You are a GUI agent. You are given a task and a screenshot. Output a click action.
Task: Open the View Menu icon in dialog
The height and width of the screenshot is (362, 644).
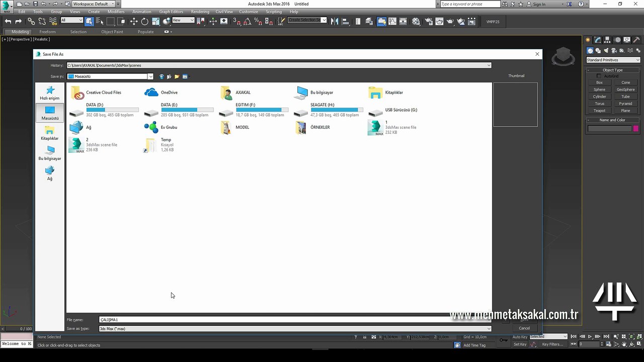(x=185, y=76)
